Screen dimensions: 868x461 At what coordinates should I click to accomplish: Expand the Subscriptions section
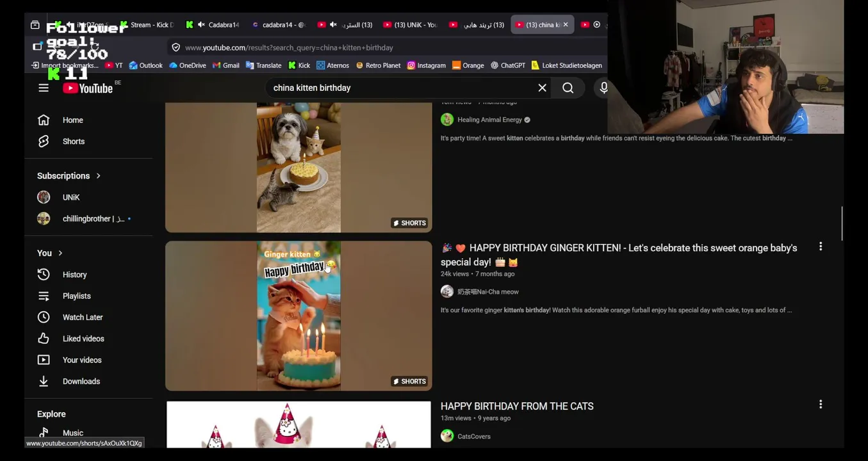point(69,176)
